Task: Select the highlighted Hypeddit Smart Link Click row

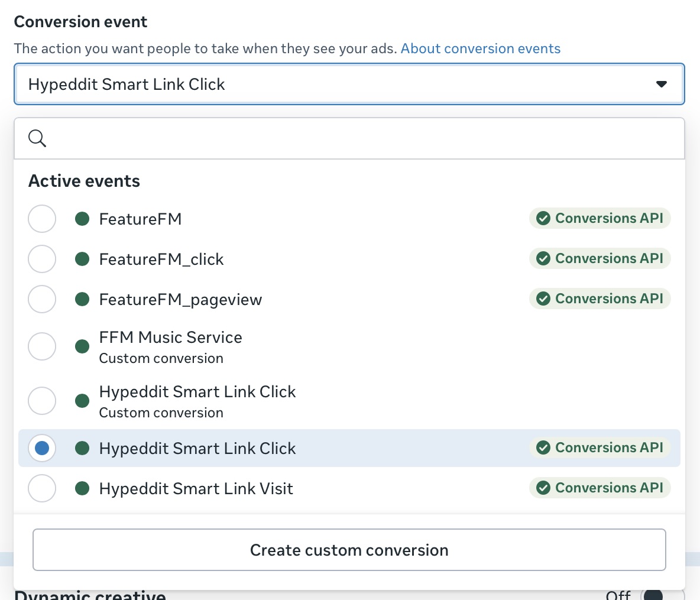Action: pos(42,447)
